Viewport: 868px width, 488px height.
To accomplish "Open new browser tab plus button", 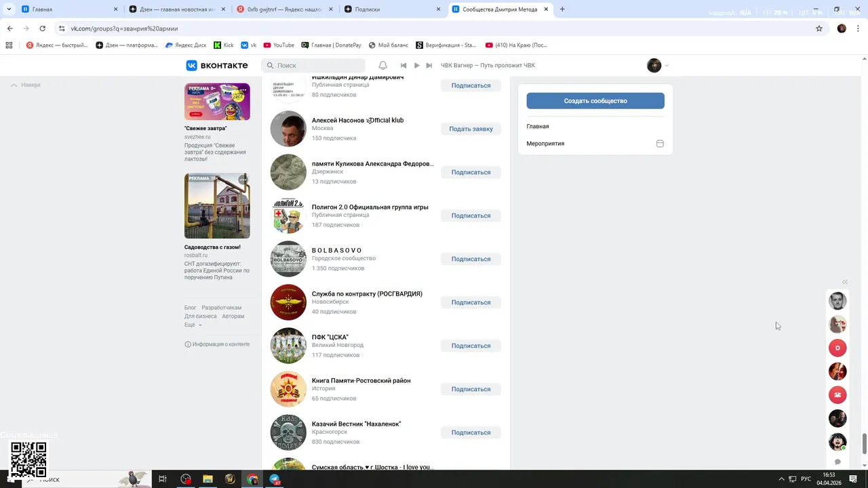I will pos(562,9).
